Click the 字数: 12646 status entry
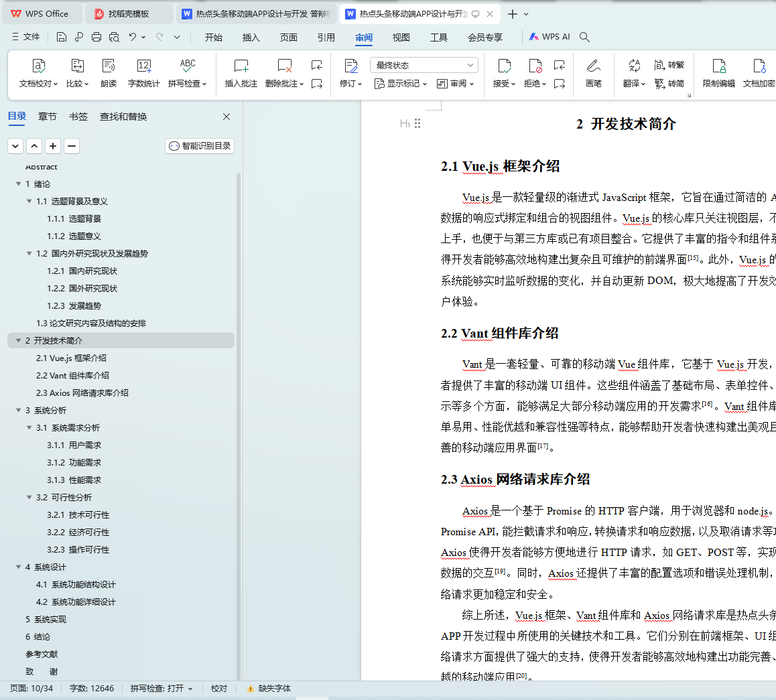The width and height of the screenshot is (776, 700). (92, 688)
